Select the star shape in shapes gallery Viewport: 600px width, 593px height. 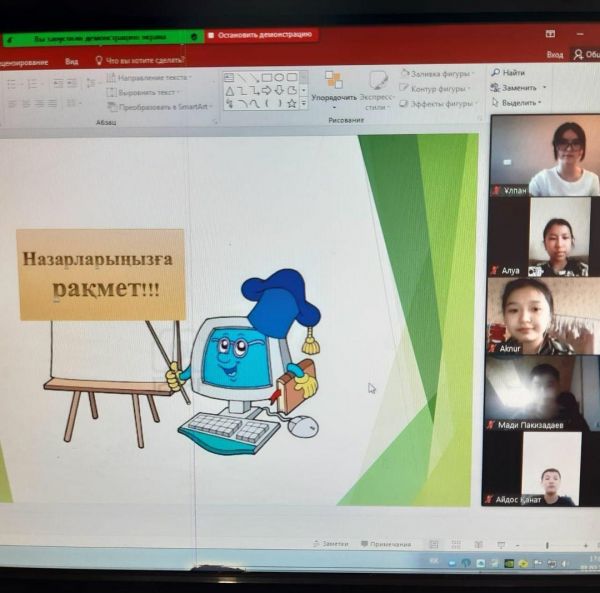[x=291, y=103]
